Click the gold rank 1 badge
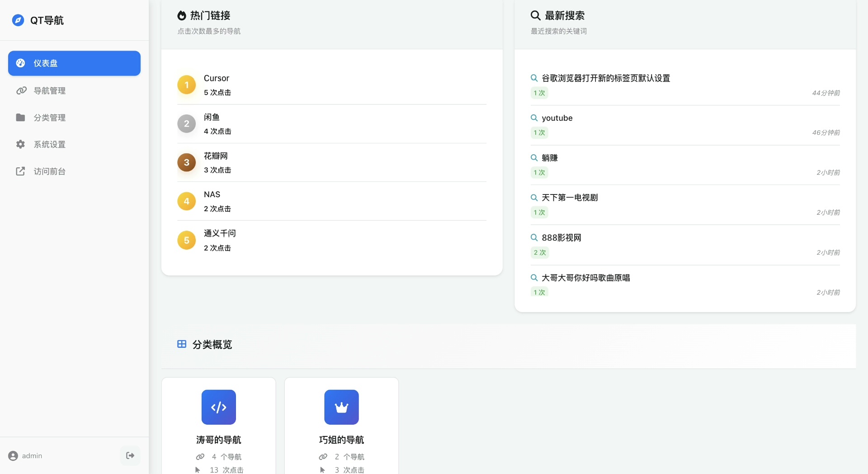 pos(186,85)
